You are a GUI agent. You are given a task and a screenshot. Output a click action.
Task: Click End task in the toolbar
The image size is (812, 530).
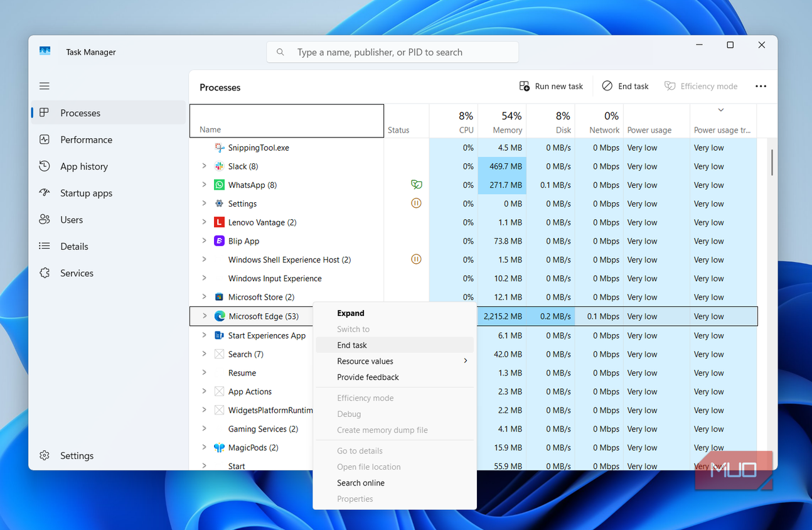[x=626, y=86]
